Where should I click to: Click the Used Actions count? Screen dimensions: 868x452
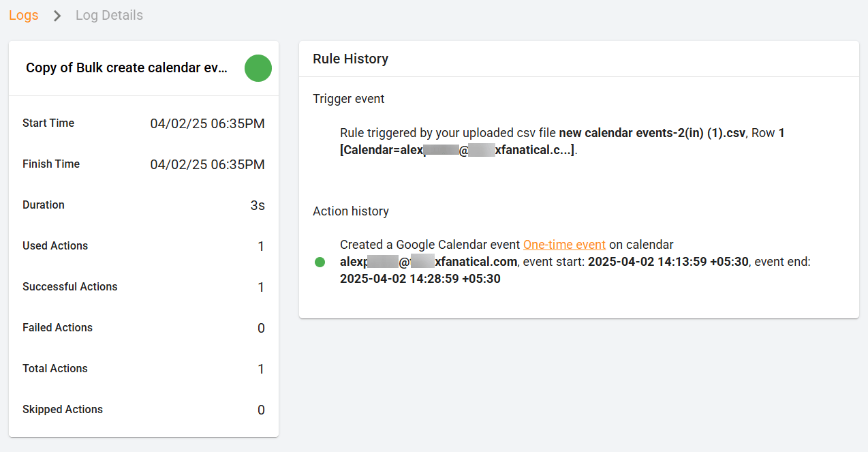click(x=261, y=246)
